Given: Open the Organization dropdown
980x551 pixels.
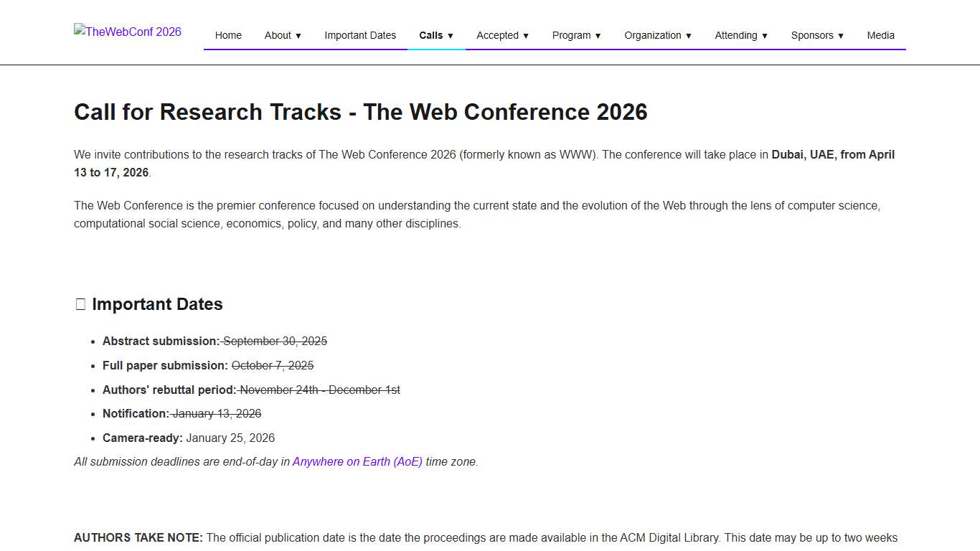Looking at the screenshot, I should [657, 35].
